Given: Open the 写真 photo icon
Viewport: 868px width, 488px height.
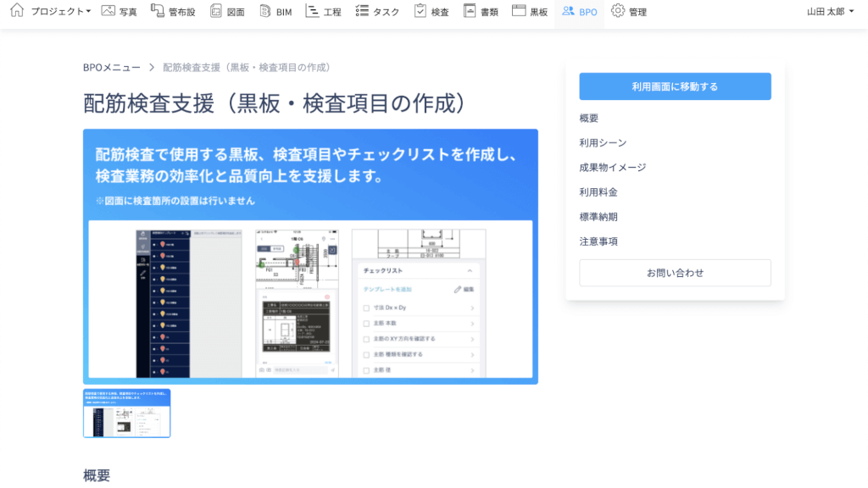Looking at the screenshot, I should click(x=108, y=11).
